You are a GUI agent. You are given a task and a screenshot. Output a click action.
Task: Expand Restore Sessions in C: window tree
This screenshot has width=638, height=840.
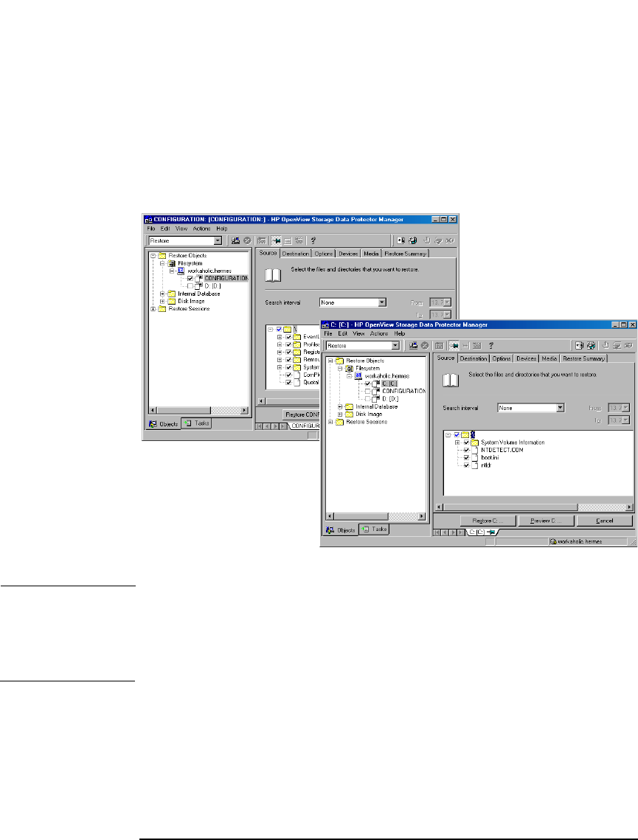pyautogui.click(x=330, y=422)
